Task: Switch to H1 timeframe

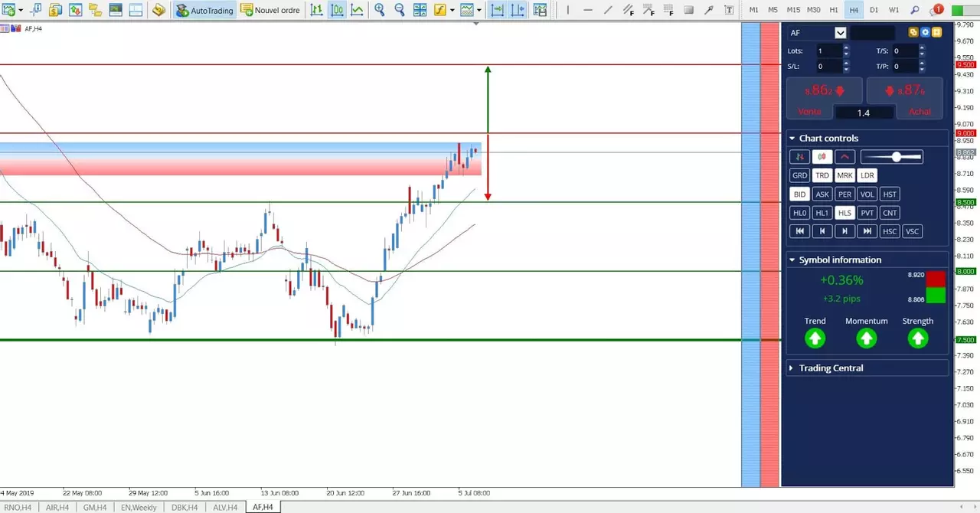Action: point(834,10)
